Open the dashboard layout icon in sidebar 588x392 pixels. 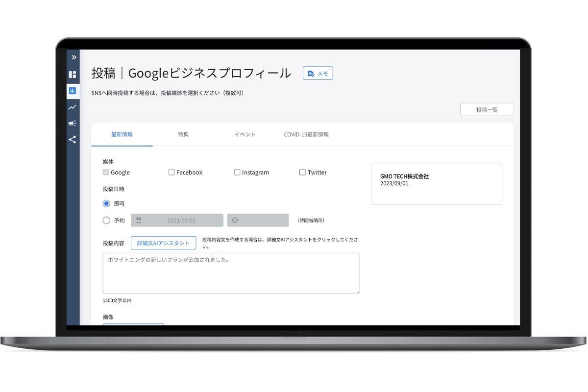coord(73,74)
